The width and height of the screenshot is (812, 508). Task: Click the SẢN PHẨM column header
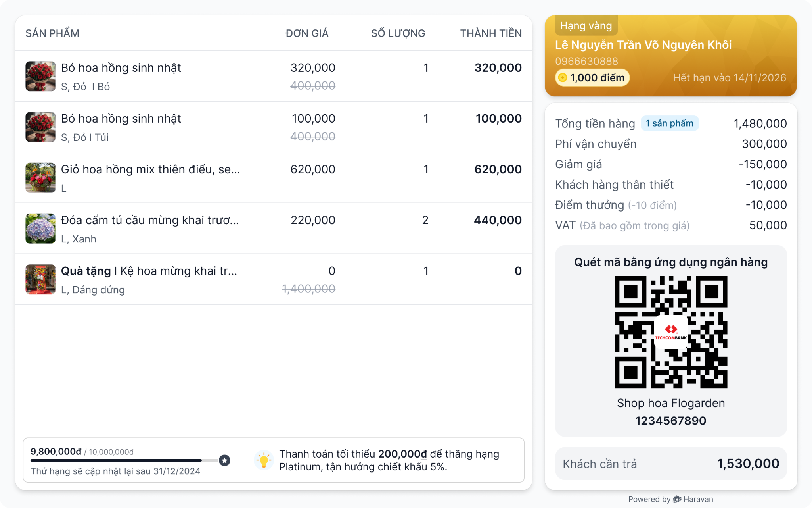(x=52, y=33)
